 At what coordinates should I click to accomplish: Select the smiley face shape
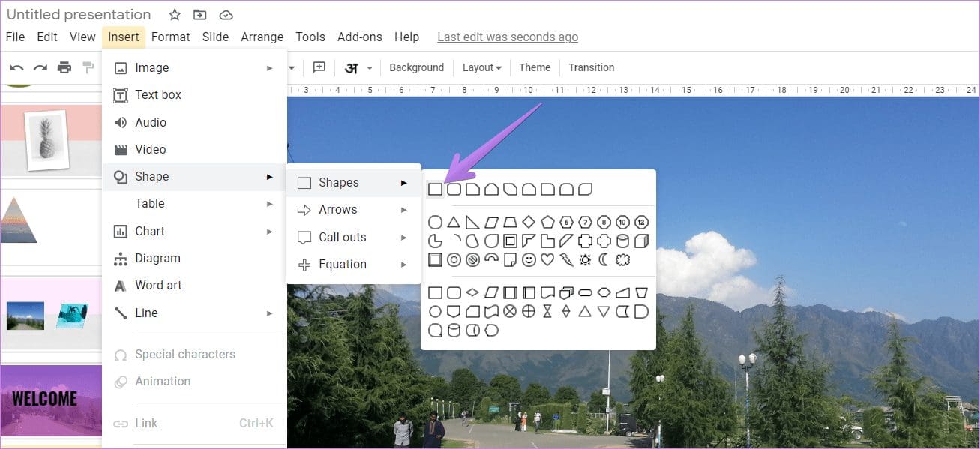529,259
